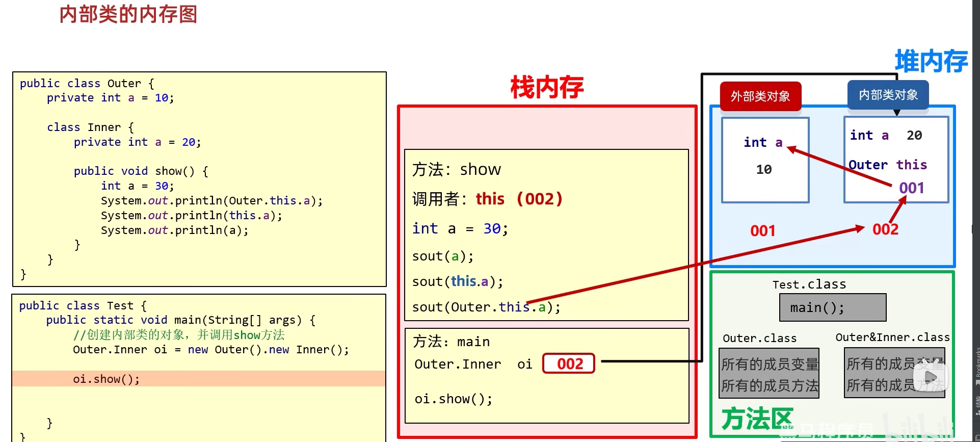Click 'Outer.Inner oi = new Outer().new Inner();' line
This screenshot has height=442, width=980.
[x=211, y=349]
